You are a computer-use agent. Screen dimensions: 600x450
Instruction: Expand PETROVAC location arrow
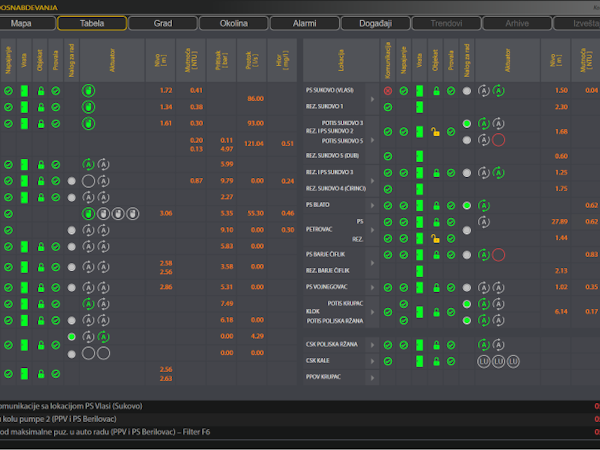[x=372, y=230]
